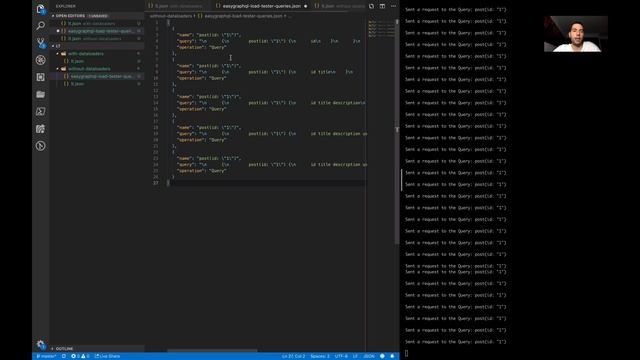640x360 pixels.
Task: Click the master branch indicator in the status bar
Action: tap(46, 356)
